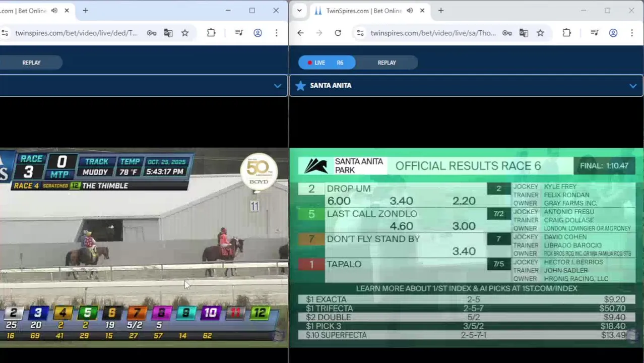Viewport: 644px width, 363px height.
Task: Select LIVE R6 toggle in right window
Action: (x=327, y=63)
